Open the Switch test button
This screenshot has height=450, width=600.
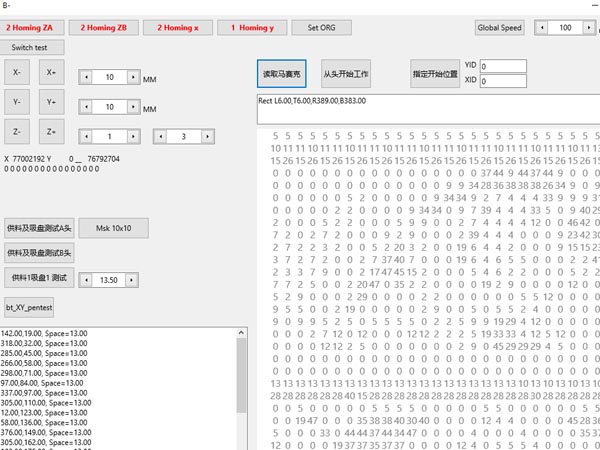30,47
